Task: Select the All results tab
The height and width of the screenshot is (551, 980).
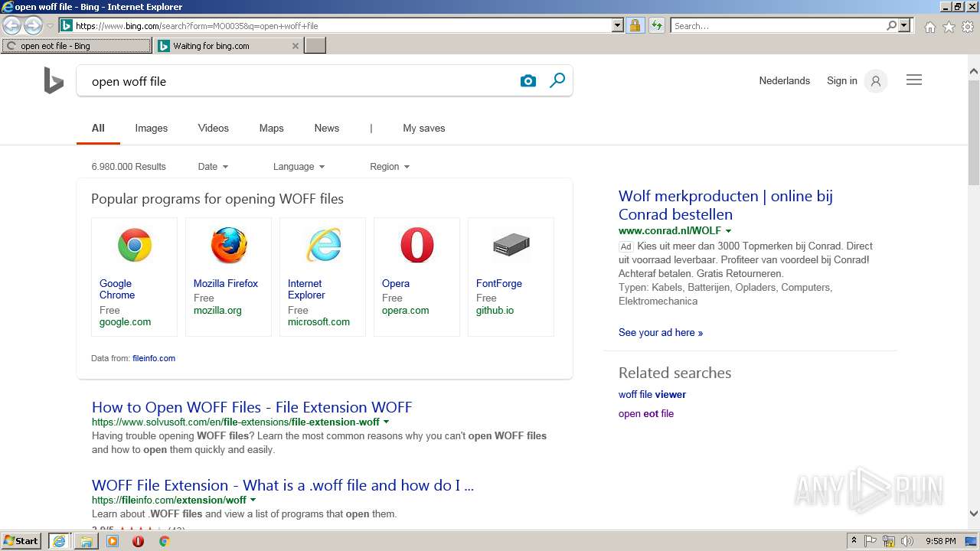Action: (x=98, y=129)
